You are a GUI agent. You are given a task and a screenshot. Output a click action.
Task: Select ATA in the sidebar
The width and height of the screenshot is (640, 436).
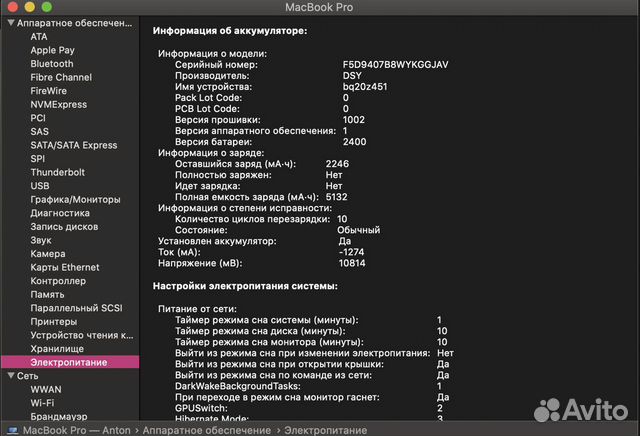pyautogui.click(x=39, y=37)
